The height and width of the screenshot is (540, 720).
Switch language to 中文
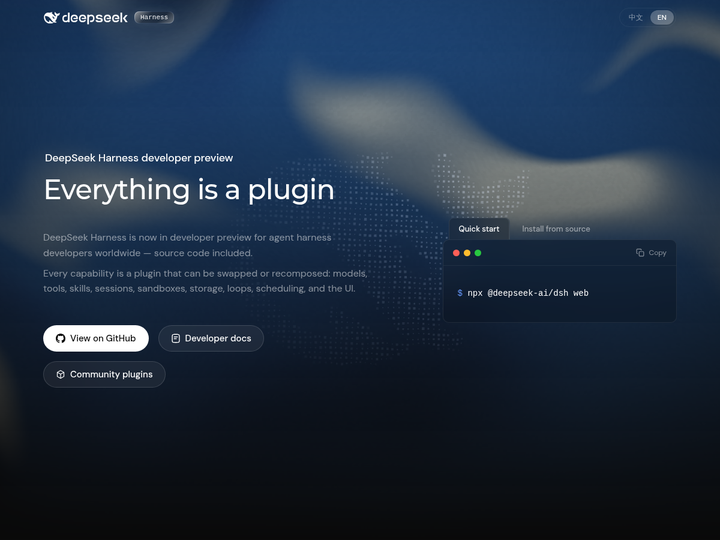(x=636, y=17)
